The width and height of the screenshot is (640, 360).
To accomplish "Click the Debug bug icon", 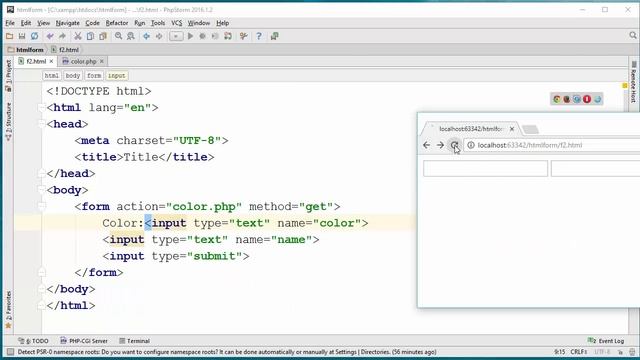I will pos(202,36).
